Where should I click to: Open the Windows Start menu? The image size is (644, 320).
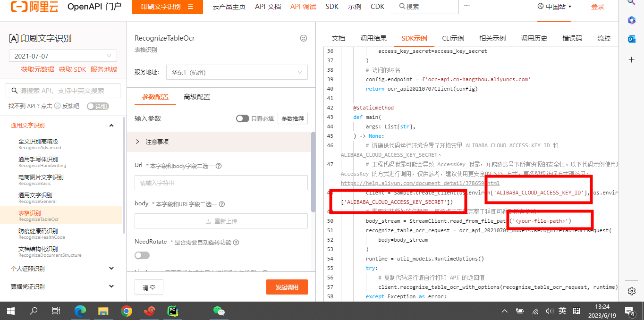11,311
